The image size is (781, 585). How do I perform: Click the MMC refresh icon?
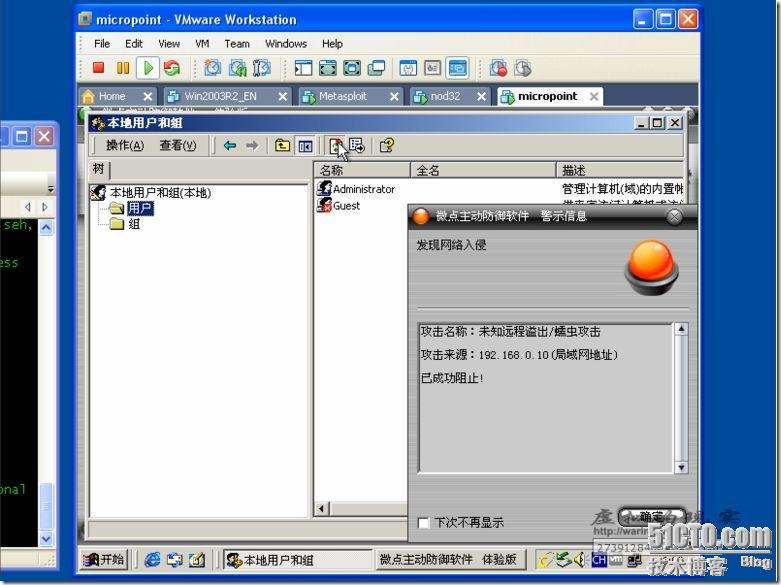pos(336,146)
